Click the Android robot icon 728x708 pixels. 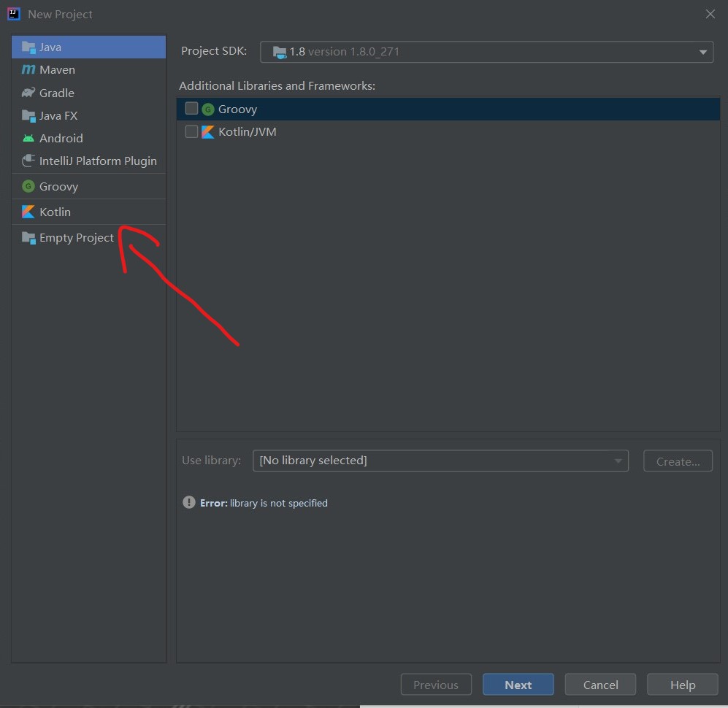point(28,138)
